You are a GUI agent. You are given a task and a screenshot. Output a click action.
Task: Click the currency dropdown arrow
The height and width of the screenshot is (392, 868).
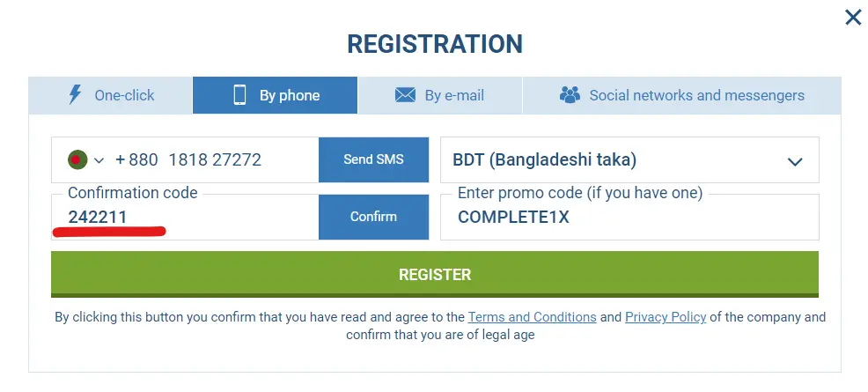click(795, 161)
